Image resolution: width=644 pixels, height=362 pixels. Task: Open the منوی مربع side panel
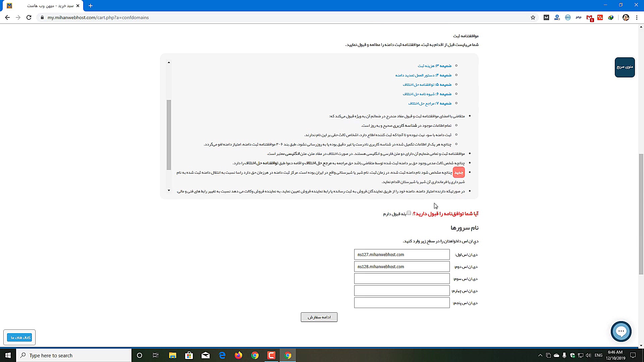tap(625, 67)
